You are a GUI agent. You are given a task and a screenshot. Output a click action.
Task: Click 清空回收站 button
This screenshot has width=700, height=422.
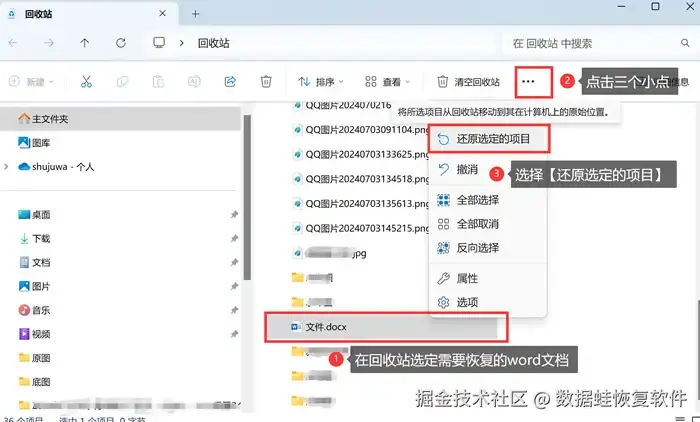coord(468,82)
